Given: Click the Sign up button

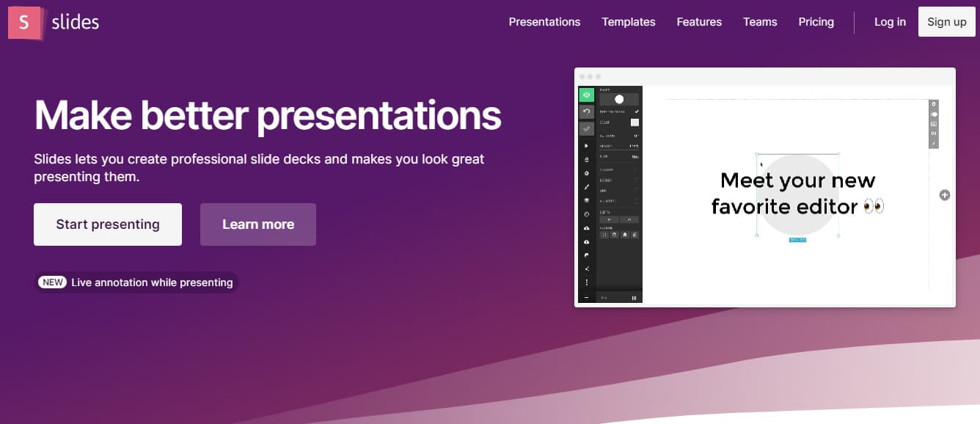Looking at the screenshot, I should point(947,22).
